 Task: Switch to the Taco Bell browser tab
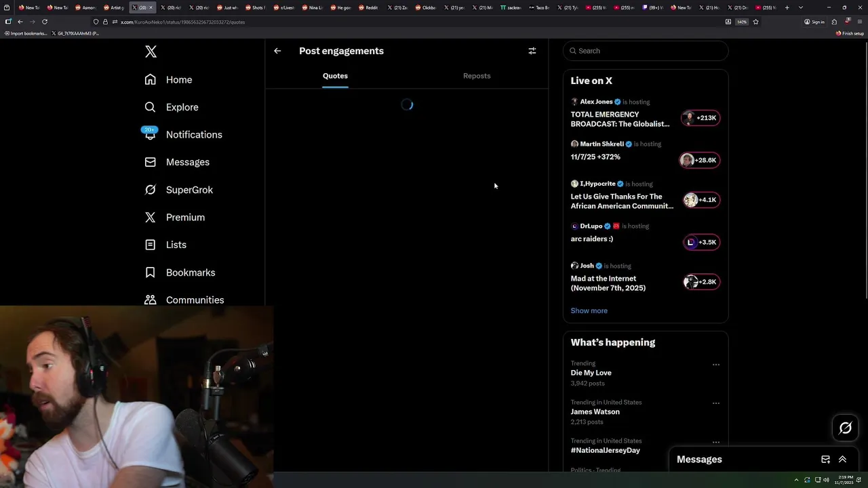pos(539,7)
